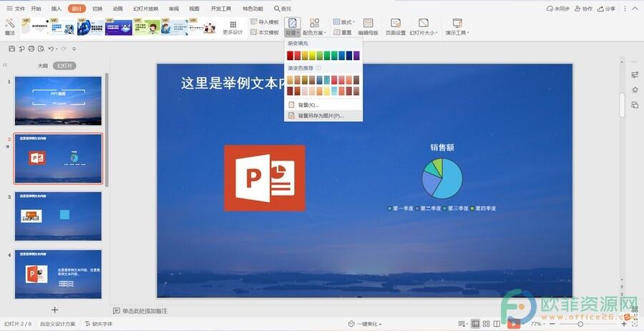Click the 分享 share button
644x331 pixels.
coord(607,9)
